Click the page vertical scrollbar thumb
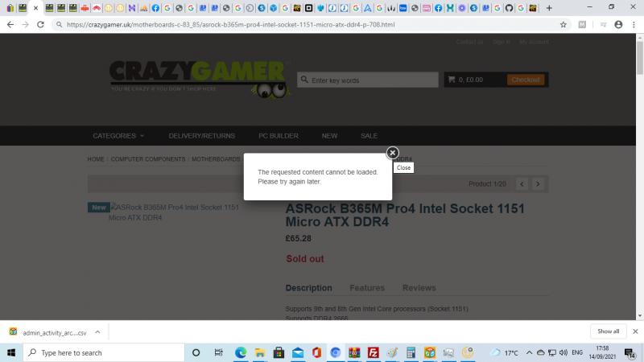This screenshot has width=644, height=362. tap(639, 57)
